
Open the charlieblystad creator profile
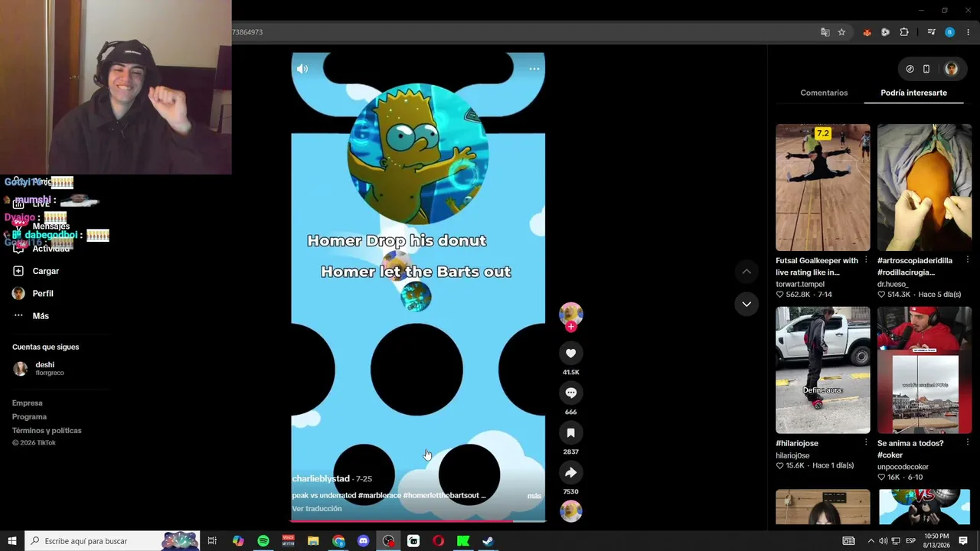[322, 478]
